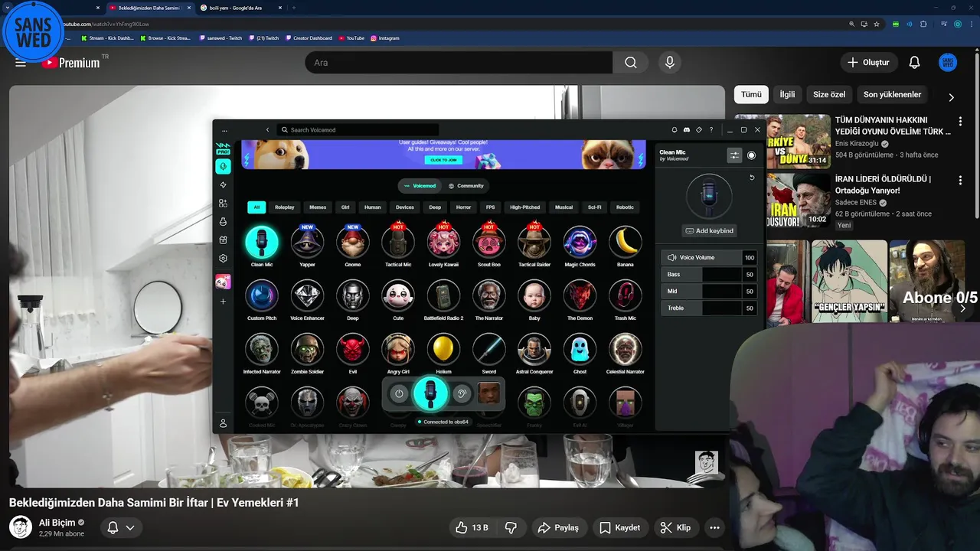Select the Battlefield Radio 2 voice
The height and width of the screenshot is (551, 980).
443,296
